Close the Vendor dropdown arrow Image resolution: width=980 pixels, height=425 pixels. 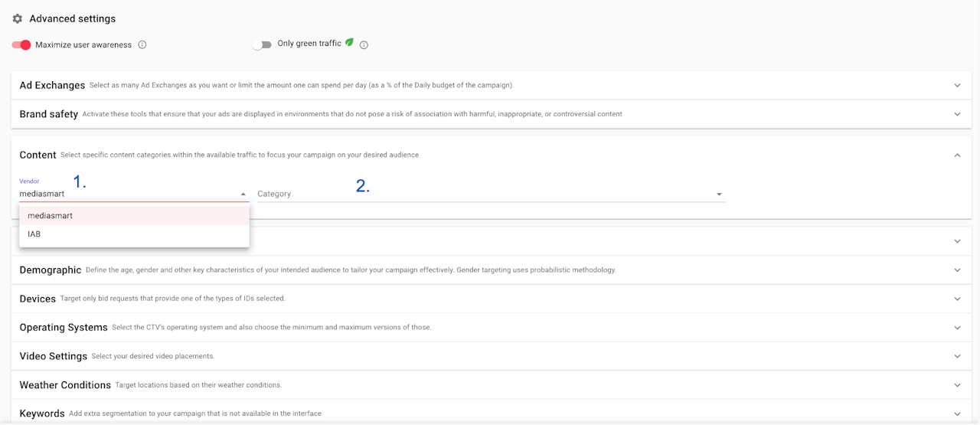[x=243, y=195]
